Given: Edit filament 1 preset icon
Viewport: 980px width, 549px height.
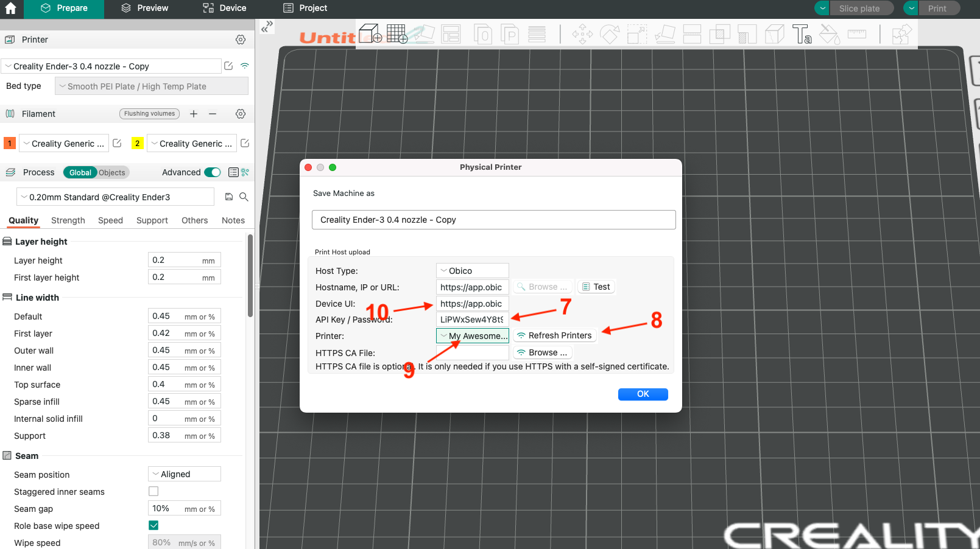Looking at the screenshot, I should point(117,143).
